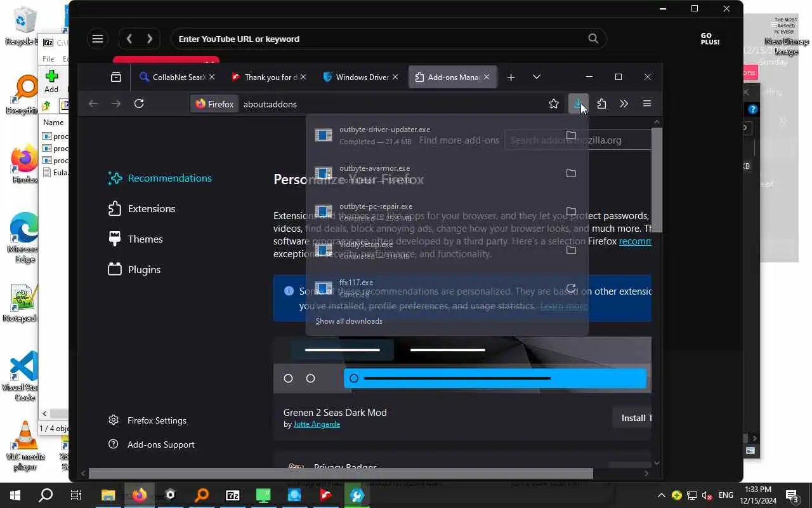The height and width of the screenshot is (508, 812).
Task: Open hamburger menu in YouTube downloader window
Action: pos(98,39)
